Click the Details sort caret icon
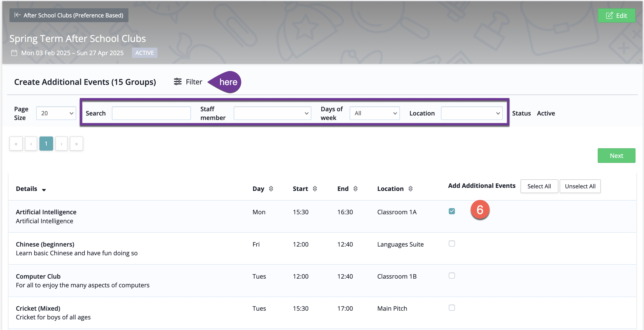This screenshot has width=644, height=330. click(44, 190)
